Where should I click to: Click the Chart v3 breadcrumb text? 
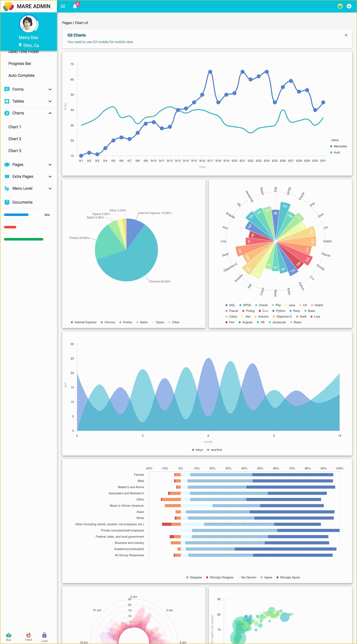(81, 23)
